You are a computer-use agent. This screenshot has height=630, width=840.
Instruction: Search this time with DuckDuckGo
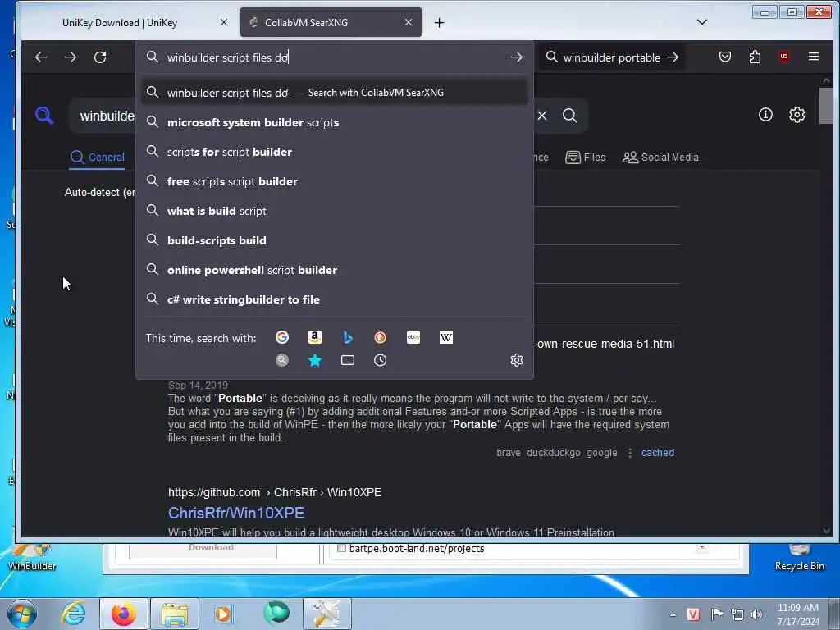[x=381, y=337]
